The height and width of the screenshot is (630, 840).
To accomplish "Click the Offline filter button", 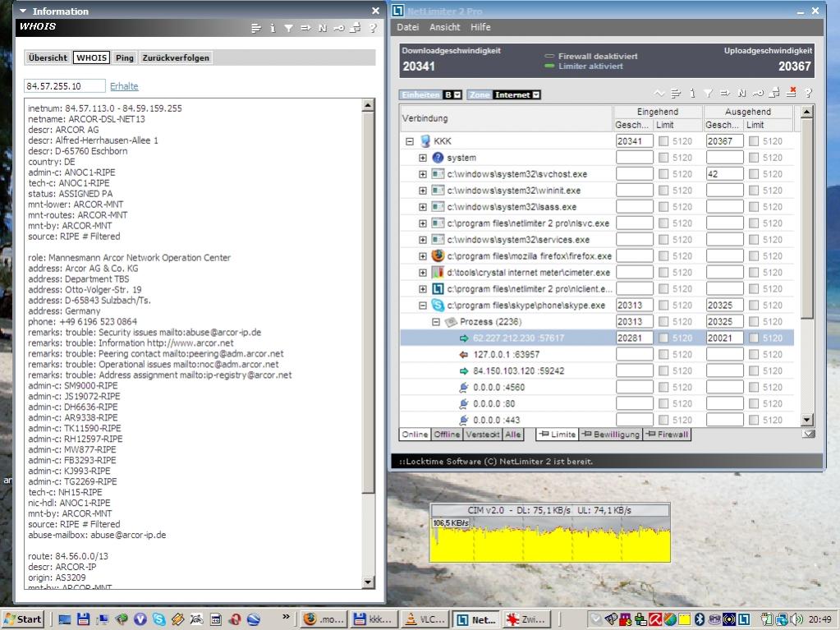I will click(447, 434).
